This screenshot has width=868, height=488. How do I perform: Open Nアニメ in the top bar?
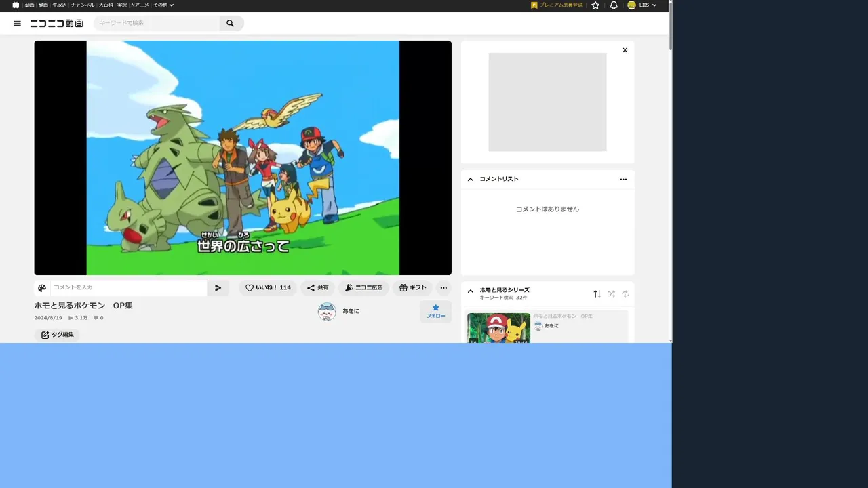pos(140,5)
